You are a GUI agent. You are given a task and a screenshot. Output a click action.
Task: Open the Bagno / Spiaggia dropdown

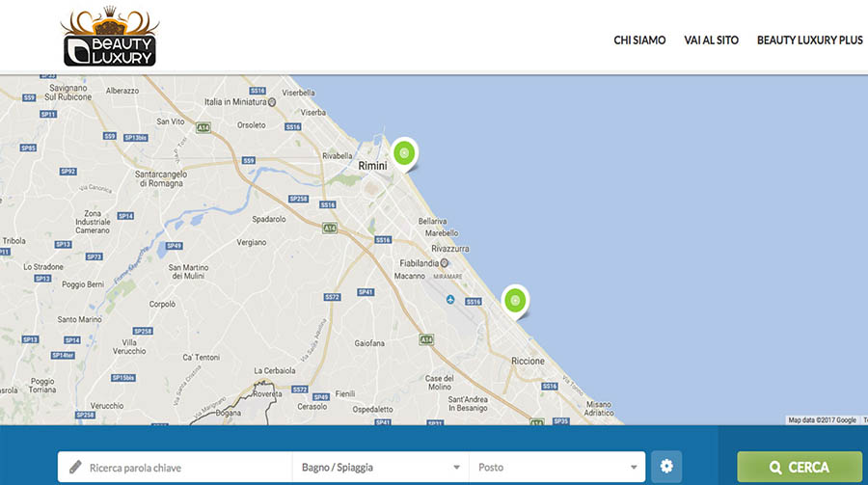[381, 468]
